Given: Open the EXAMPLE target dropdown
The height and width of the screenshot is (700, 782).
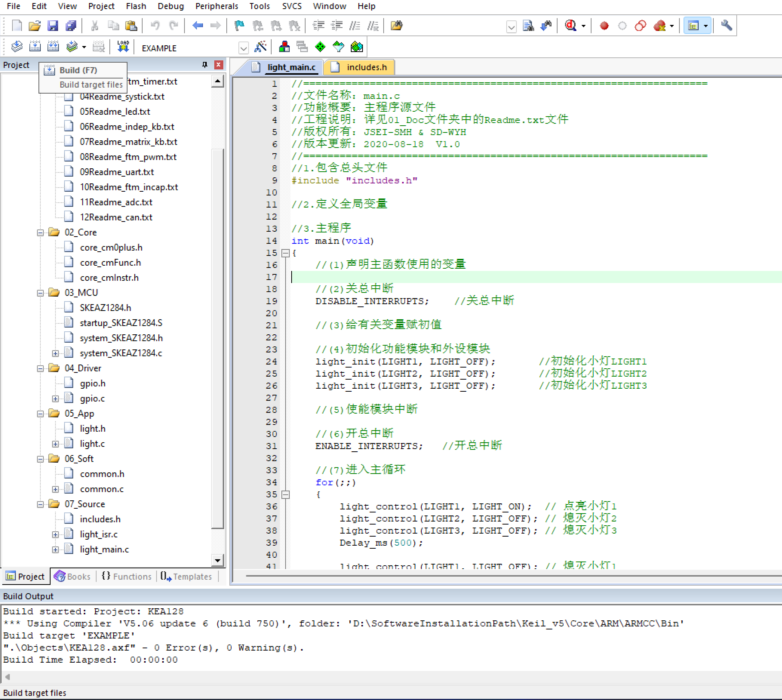Looking at the screenshot, I should click(243, 48).
